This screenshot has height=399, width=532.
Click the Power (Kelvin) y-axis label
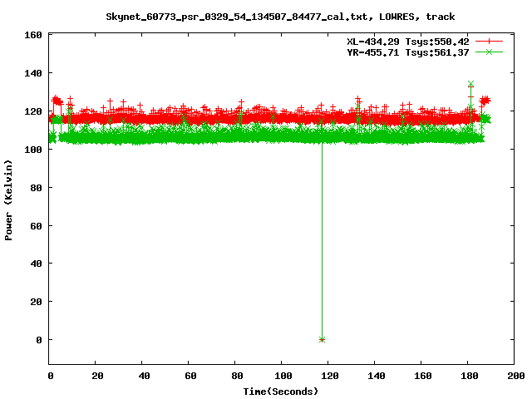(8, 200)
